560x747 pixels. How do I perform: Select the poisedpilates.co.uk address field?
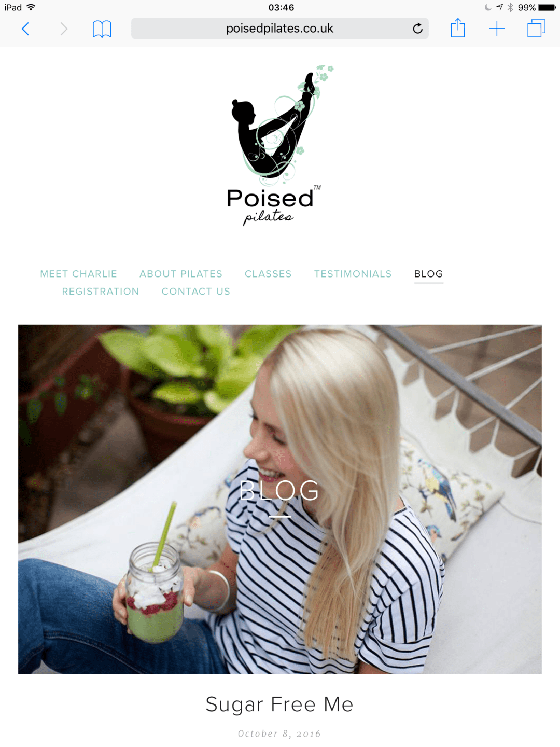(x=280, y=29)
